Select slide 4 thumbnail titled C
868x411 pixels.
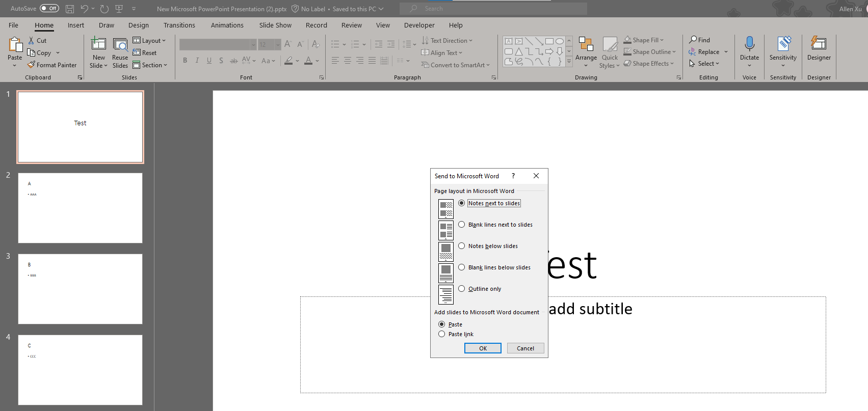[81, 370]
